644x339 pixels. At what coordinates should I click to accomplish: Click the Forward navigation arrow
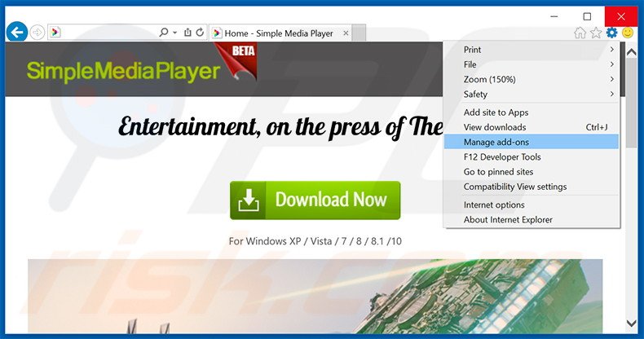pos(37,33)
